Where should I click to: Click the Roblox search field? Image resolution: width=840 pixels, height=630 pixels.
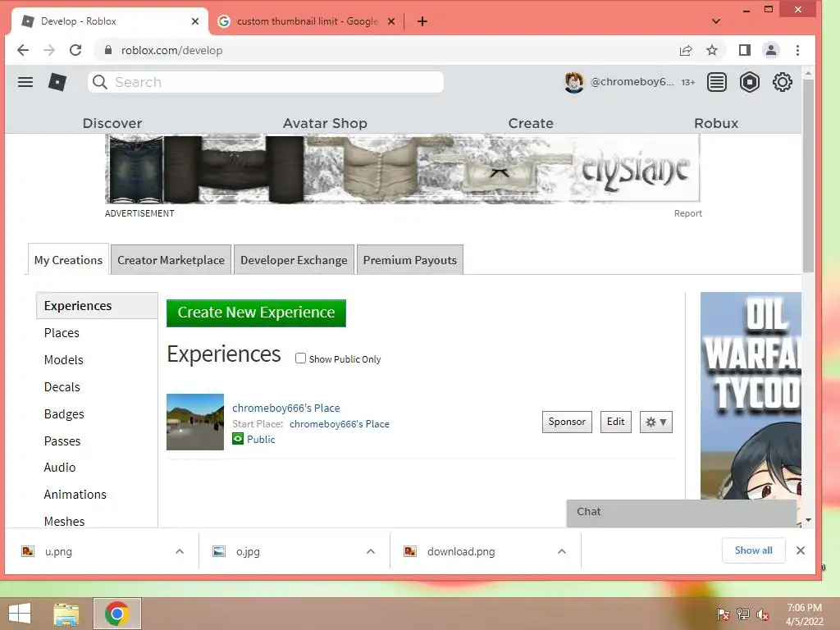pyautogui.click(x=266, y=82)
